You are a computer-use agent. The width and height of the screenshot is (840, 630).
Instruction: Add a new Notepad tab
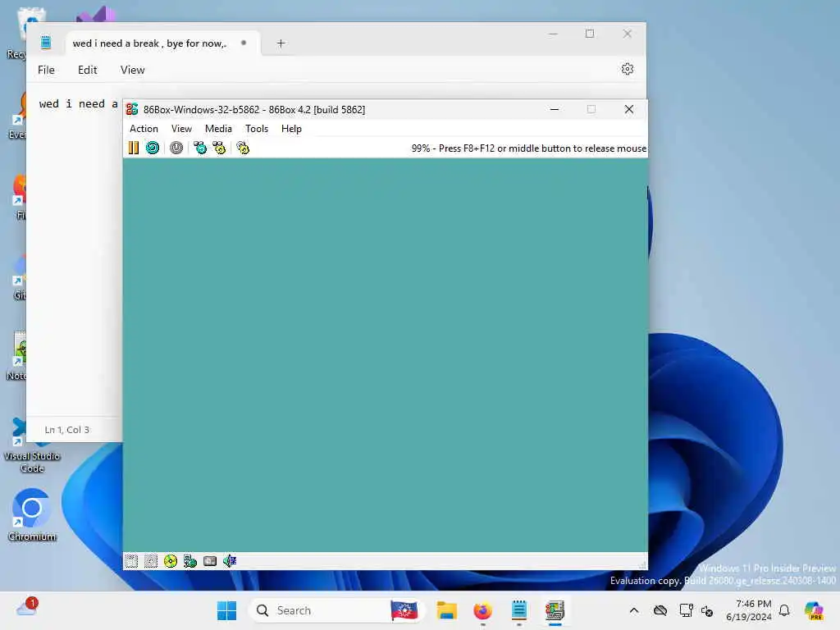pyautogui.click(x=281, y=43)
